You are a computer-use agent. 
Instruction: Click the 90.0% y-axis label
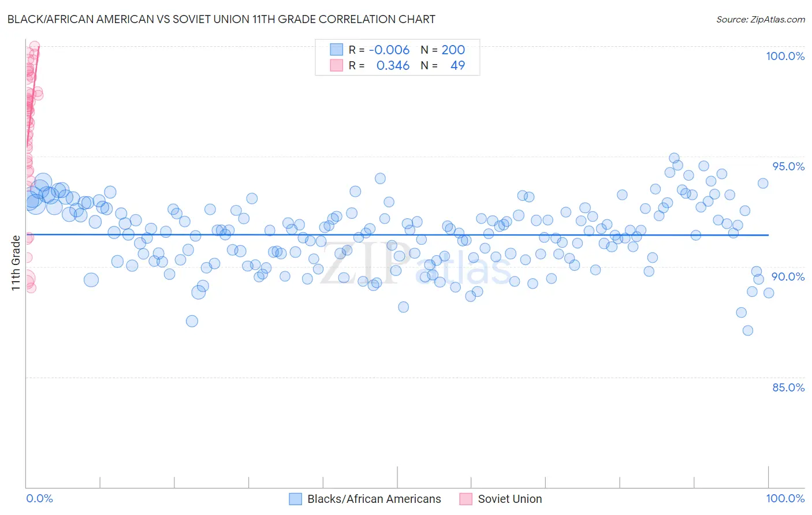[788, 277]
